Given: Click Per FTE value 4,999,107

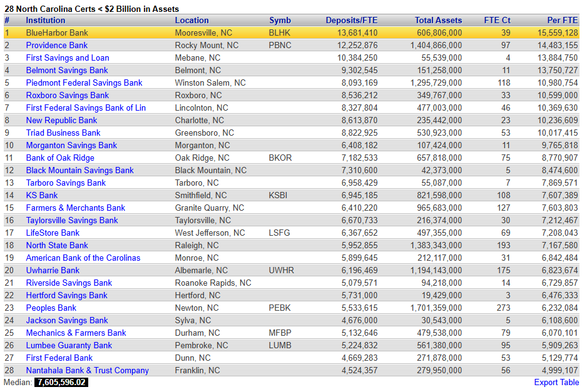Looking at the screenshot, I should point(559,371).
